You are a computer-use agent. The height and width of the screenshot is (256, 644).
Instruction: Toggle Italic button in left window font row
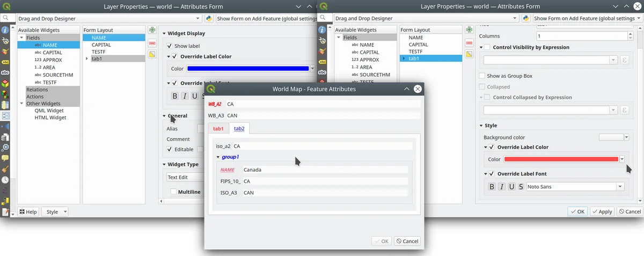point(185,96)
